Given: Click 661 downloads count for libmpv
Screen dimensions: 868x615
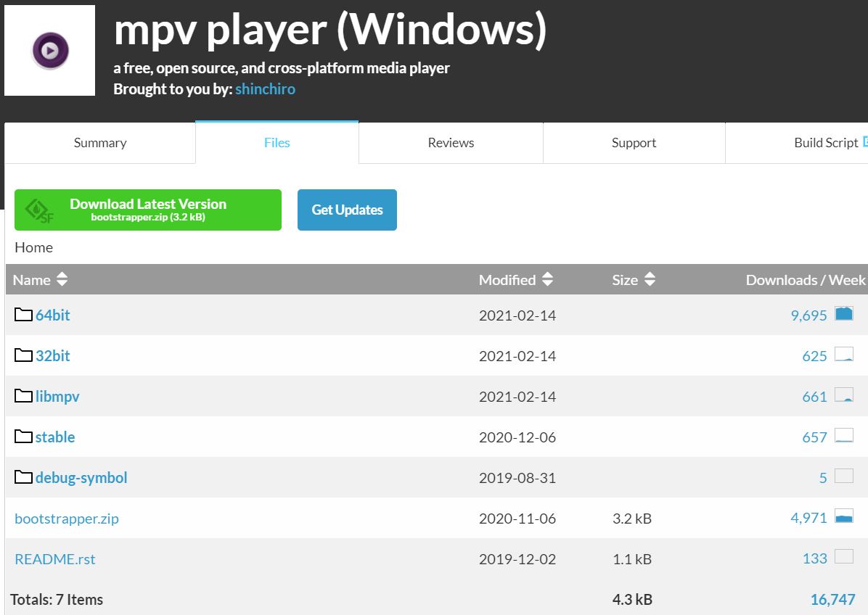Looking at the screenshot, I should [814, 397].
